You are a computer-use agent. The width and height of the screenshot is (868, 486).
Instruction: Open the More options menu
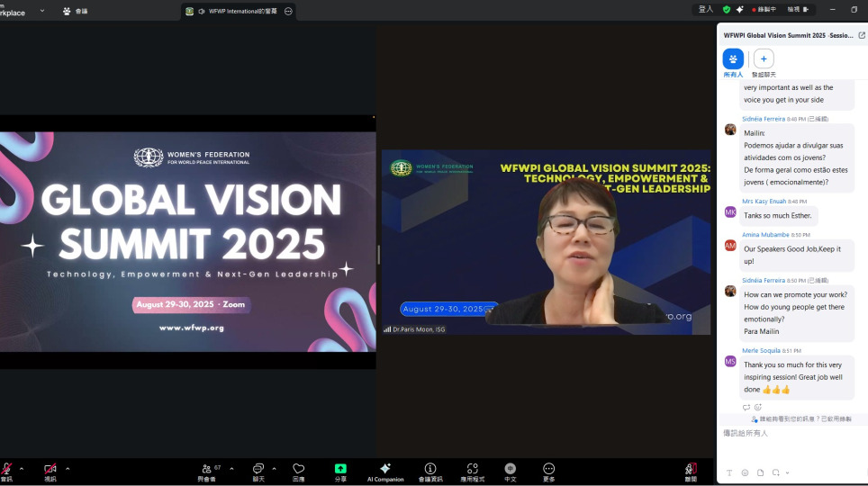click(x=548, y=469)
